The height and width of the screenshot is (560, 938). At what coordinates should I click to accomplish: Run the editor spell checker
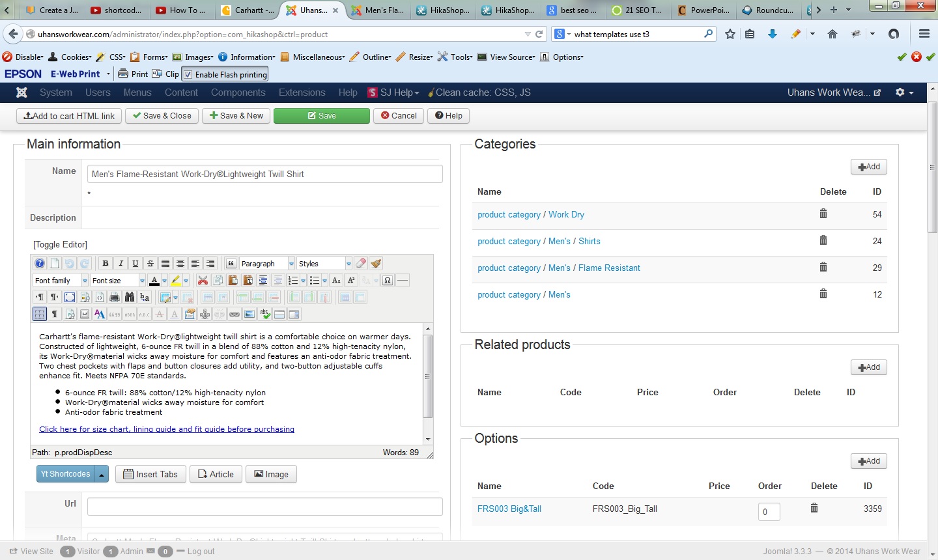(x=265, y=315)
